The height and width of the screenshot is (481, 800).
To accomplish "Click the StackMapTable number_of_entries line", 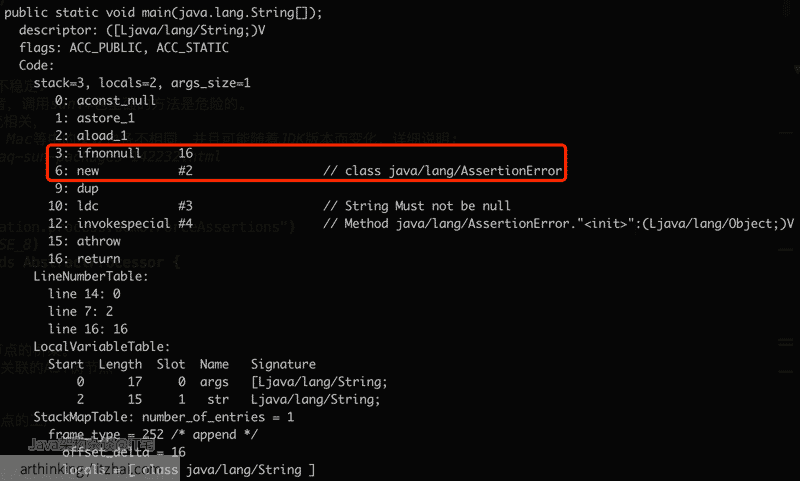I will pos(164,417).
